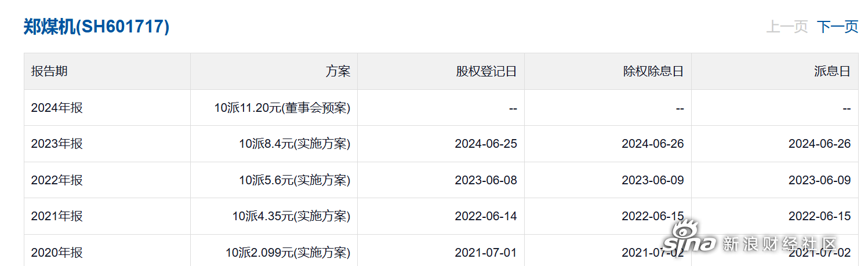
Task: Select the 股权登记日 column header
Action: coord(486,71)
